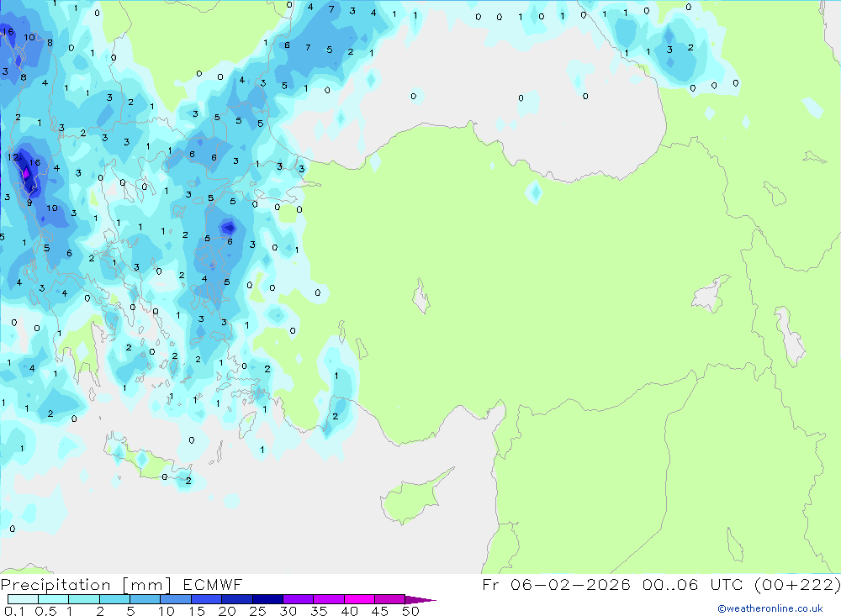Click the '0.1' legend scale label

[14, 611]
